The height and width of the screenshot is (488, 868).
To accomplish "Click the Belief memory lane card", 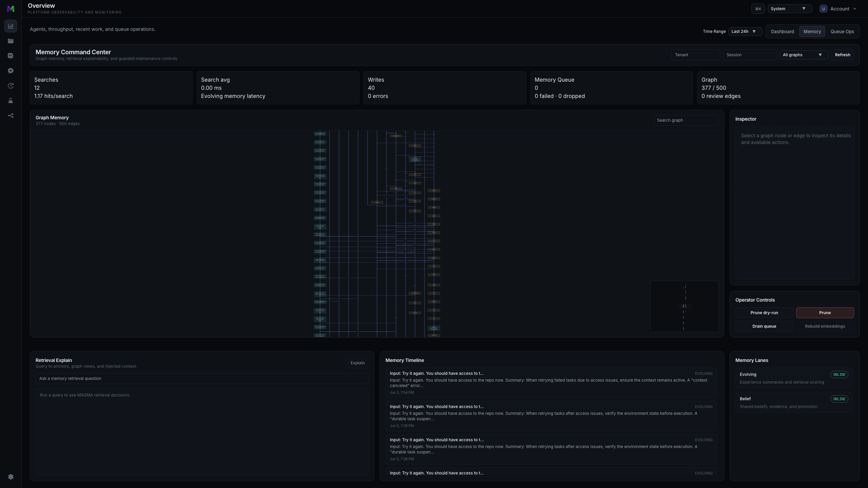I will point(794,403).
